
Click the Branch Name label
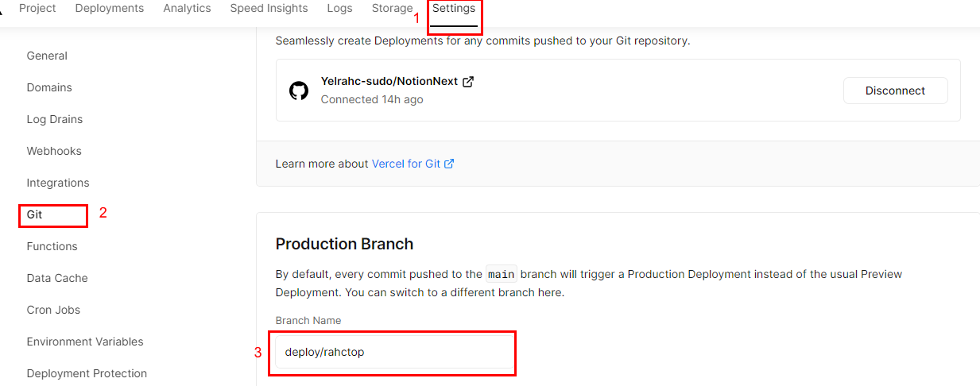pyautogui.click(x=308, y=321)
